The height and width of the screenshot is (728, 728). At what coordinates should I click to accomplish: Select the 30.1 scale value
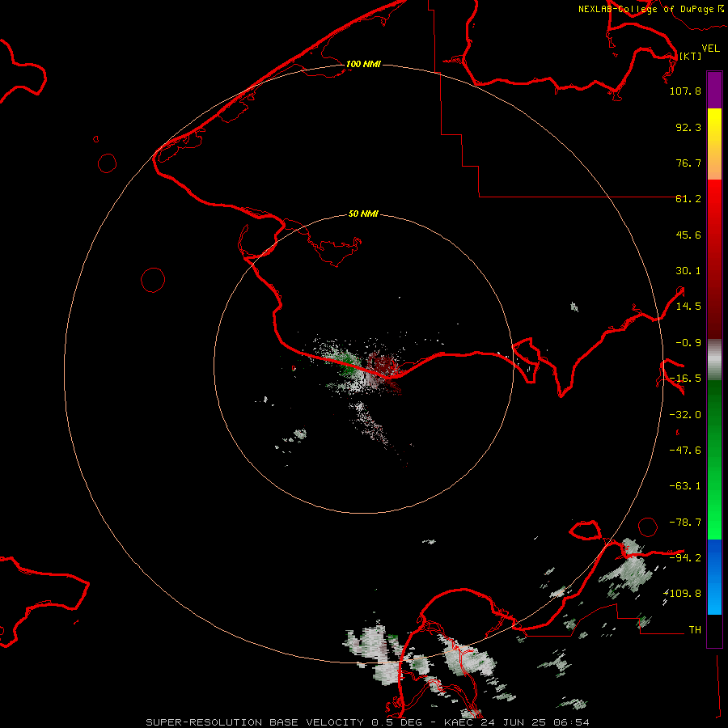[x=688, y=271]
